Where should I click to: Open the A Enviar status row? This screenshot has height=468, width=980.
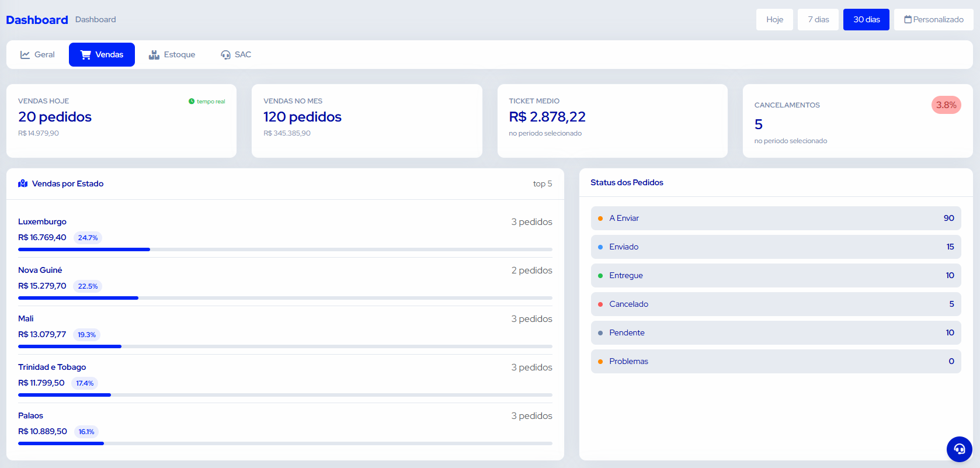pyautogui.click(x=776, y=218)
